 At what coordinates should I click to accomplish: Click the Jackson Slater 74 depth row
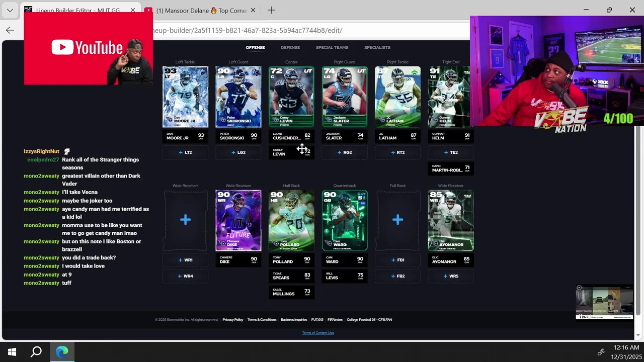click(345, 136)
